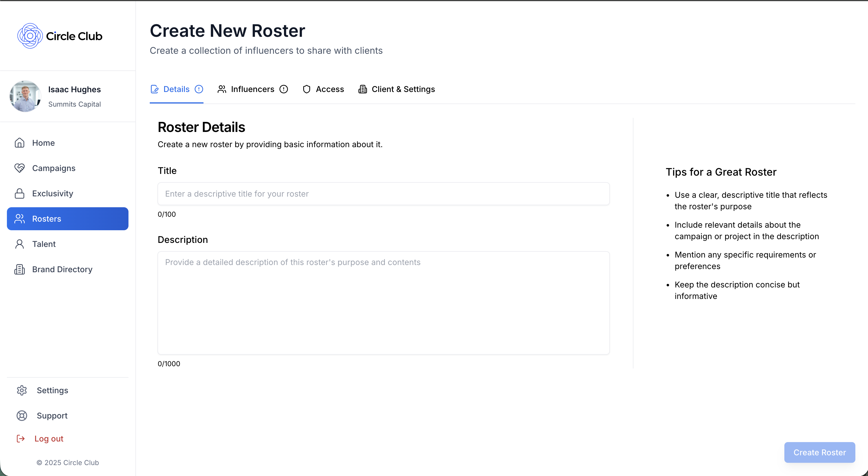Click the Circle Club logo icon
The image size is (868, 476).
coord(30,36)
